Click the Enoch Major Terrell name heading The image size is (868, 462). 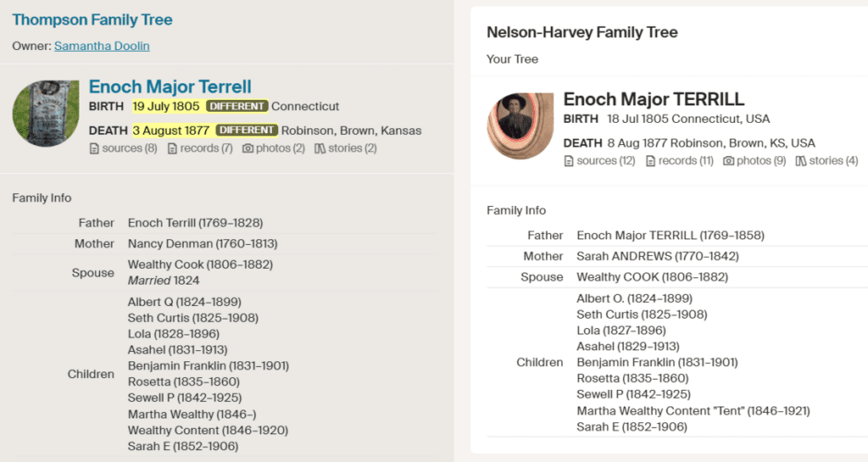point(170,86)
